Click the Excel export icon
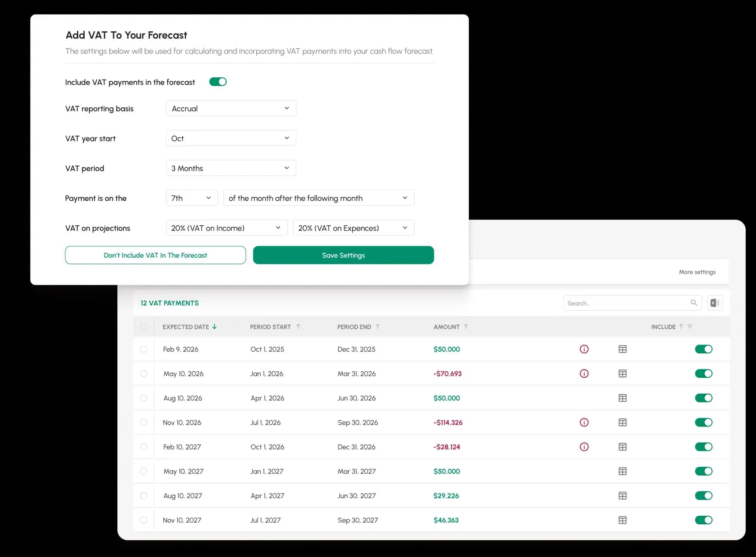Screen dimensions: 756x557 coord(715,303)
